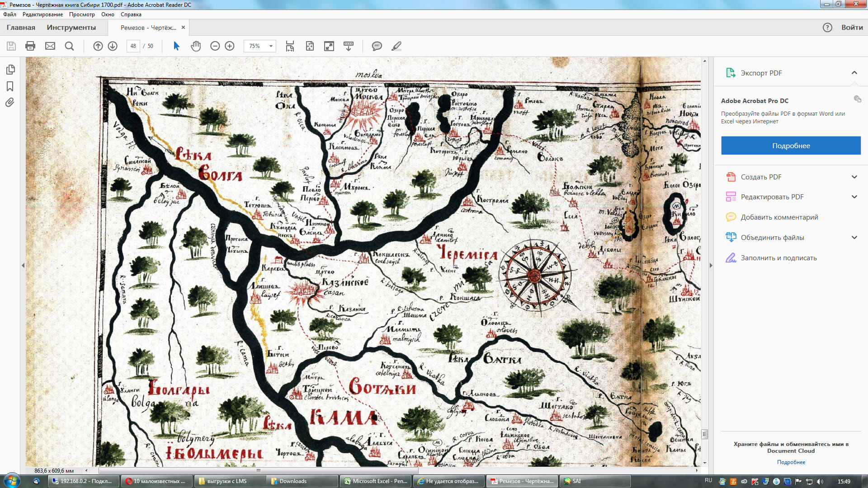Enter Full Screen mode from the toolbar

329,46
